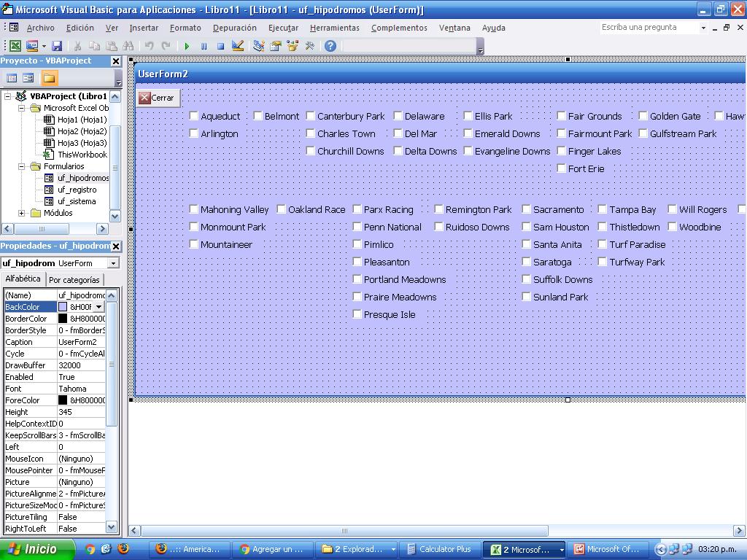Screen dimensions: 747x560
Task: Open the Object Browser icon
Action: coord(293,46)
